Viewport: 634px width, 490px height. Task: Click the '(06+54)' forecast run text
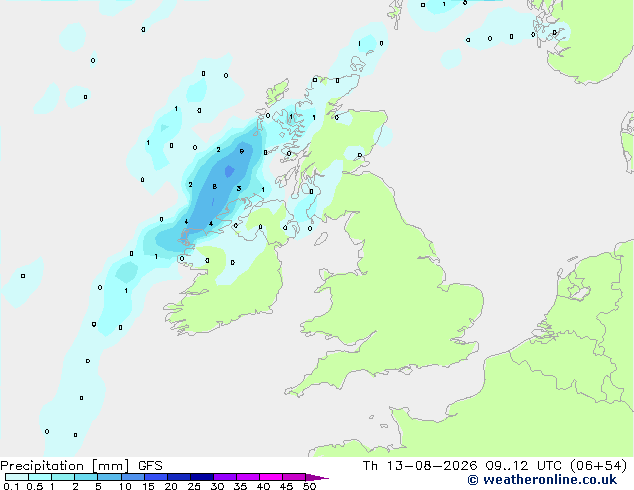tap(598, 466)
